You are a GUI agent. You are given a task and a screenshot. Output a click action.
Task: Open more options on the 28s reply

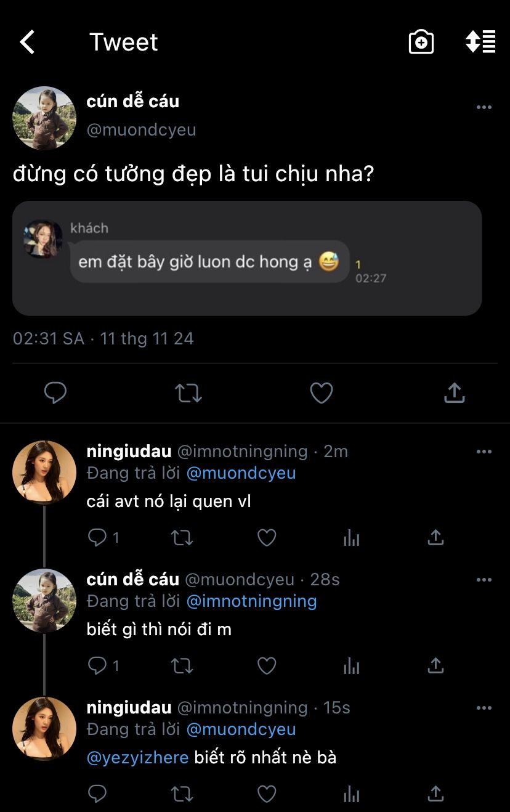pyautogui.click(x=484, y=580)
